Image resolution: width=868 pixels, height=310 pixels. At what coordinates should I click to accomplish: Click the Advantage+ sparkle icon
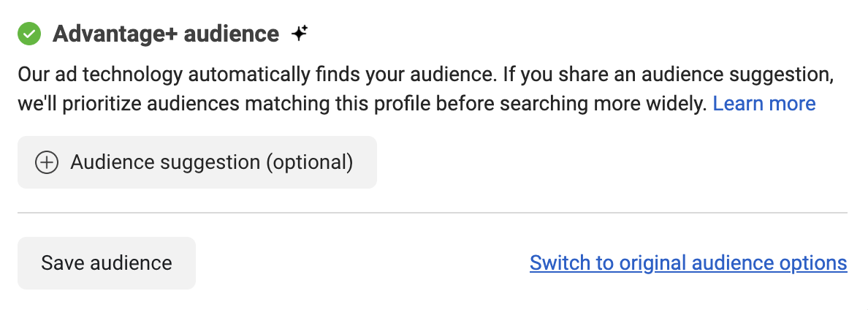tap(300, 34)
